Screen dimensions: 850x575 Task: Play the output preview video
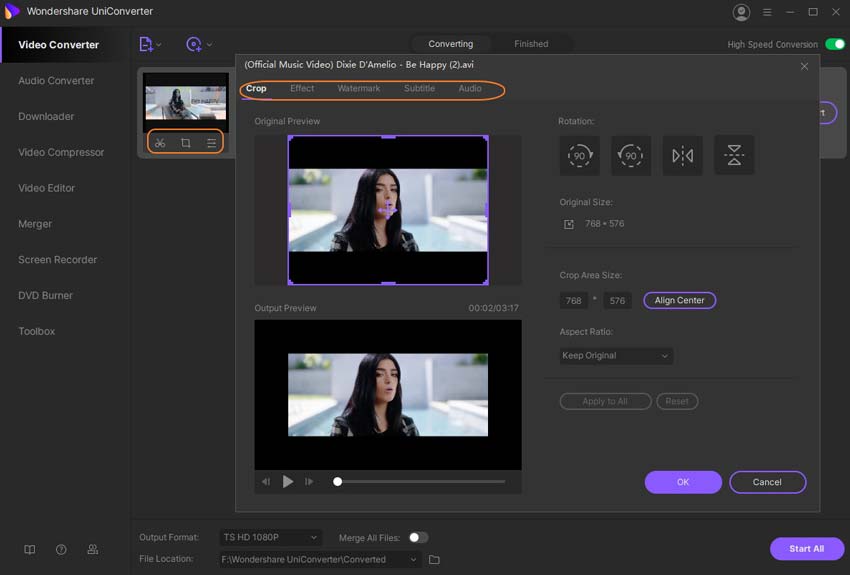(288, 481)
